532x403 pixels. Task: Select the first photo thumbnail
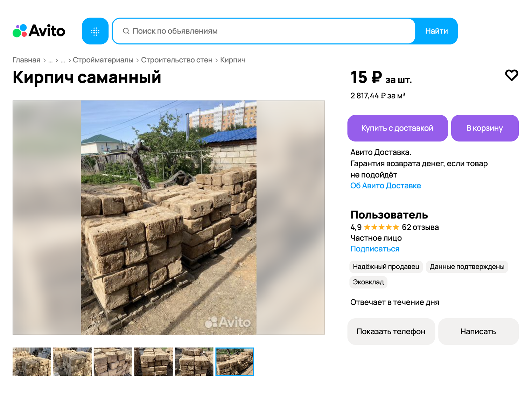tap(32, 362)
